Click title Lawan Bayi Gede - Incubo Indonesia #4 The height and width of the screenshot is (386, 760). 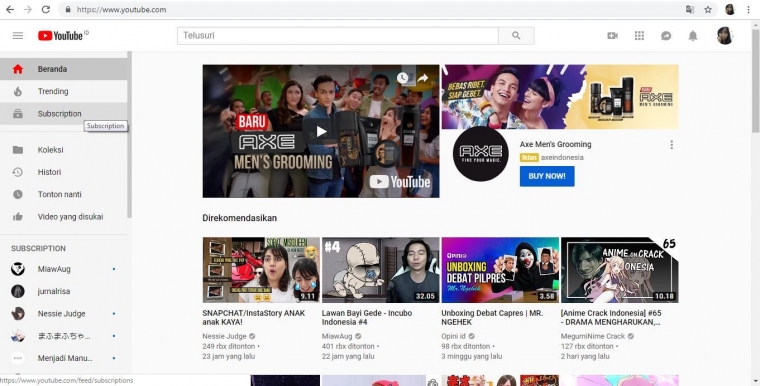point(367,318)
